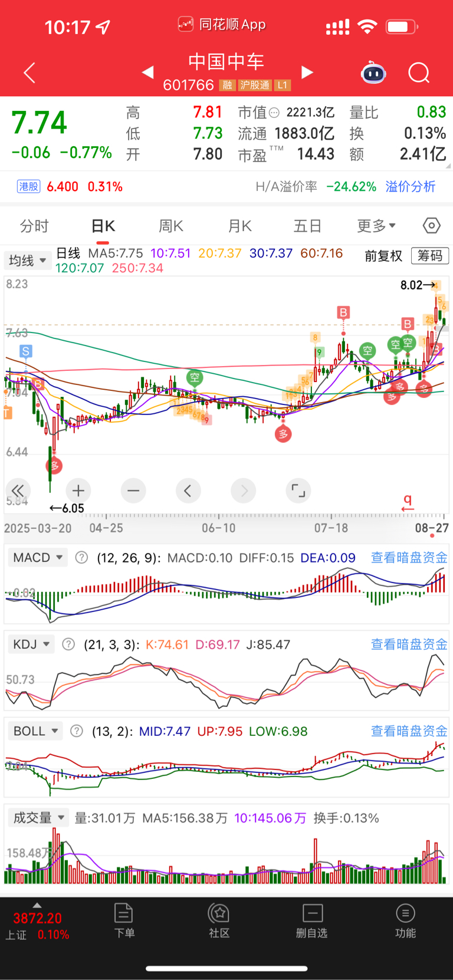The height and width of the screenshot is (980, 453).
Task: Open the 更多 period dropdown
Action: click(376, 225)
